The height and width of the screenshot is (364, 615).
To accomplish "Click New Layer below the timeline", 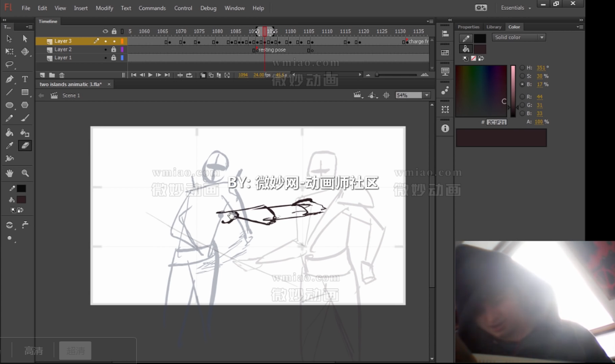I will click(x=43, y=75).
